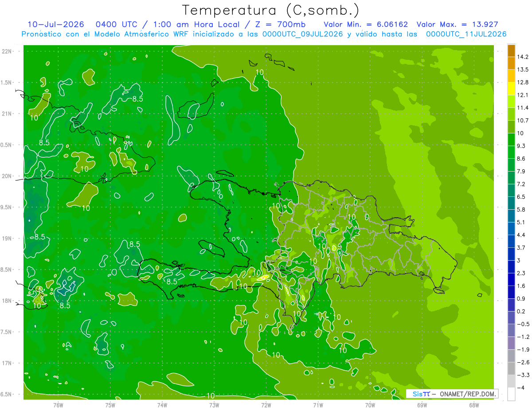
Task: Click the "71W" longitude label
Action: [x=318, y=405]
